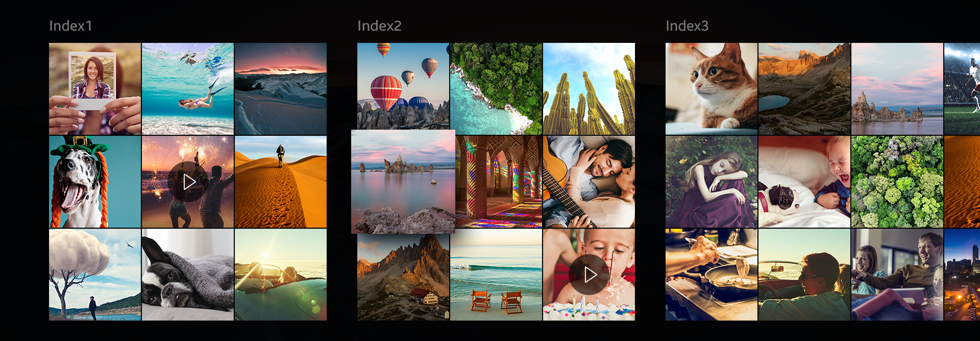Open the woman's polaroid photo thumbnail
Screen dimensions: 980x341
point(95,89)
